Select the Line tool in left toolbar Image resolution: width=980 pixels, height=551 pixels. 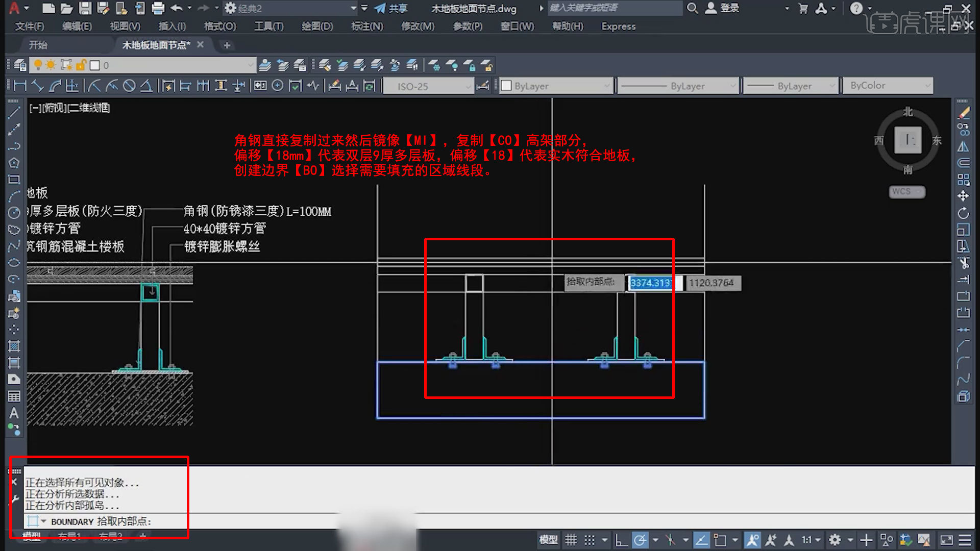14,113
